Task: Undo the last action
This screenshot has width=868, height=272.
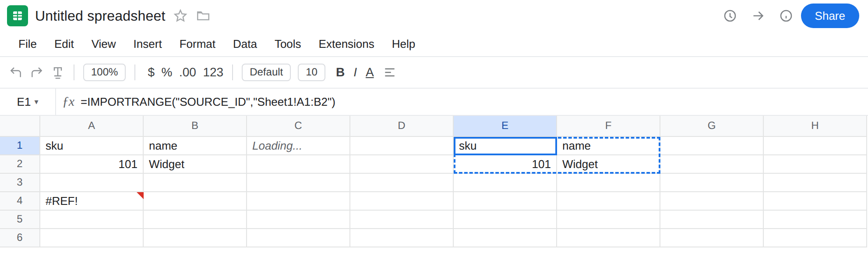Action: click(x=16, y=72)
